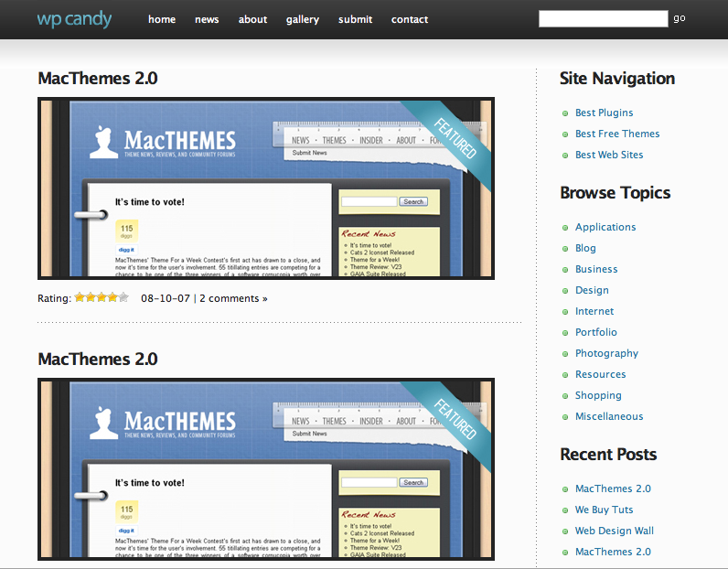Image resolution: width=728 pixels, height=569 pixels.
Task: Click the green bullet beside Photography
Action: (565, 354)
